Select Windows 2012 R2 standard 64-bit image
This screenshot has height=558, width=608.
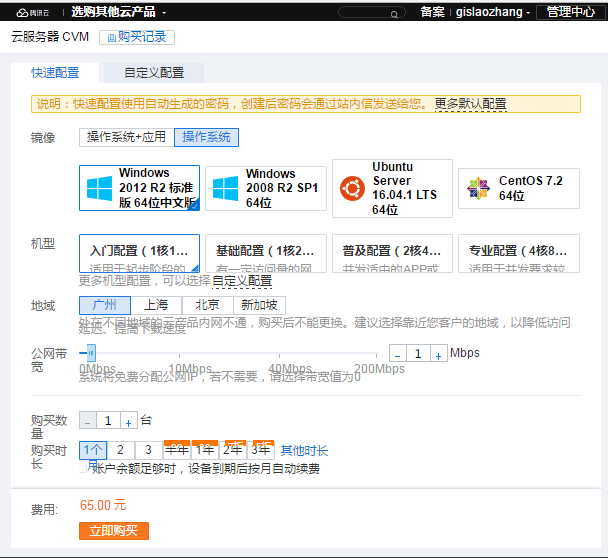pos(139,188)
